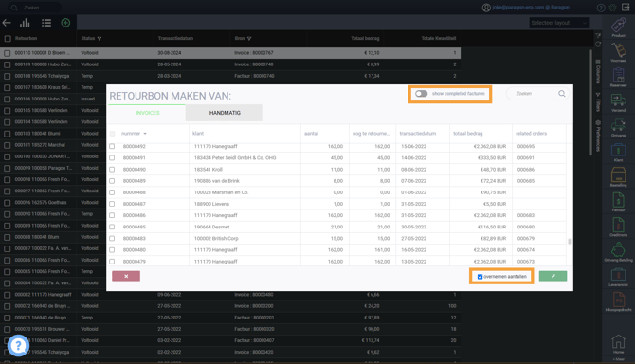Open the Klant module in sidebar
This screenshot has height=364, width=635.
pyautogui.click(x=618, y=153)
